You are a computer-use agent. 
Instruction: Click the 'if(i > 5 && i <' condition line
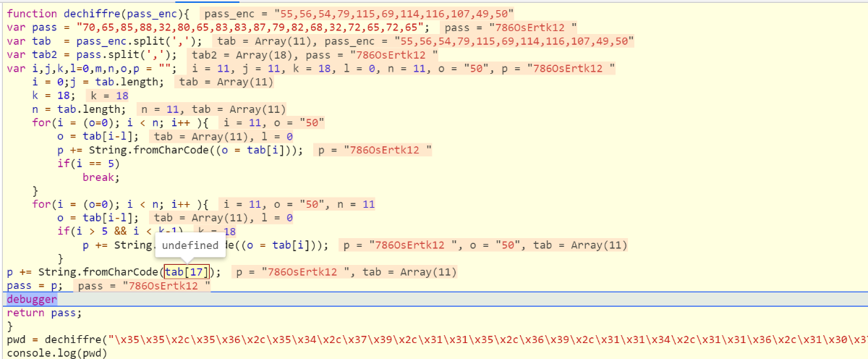click(x=120, y=232)
